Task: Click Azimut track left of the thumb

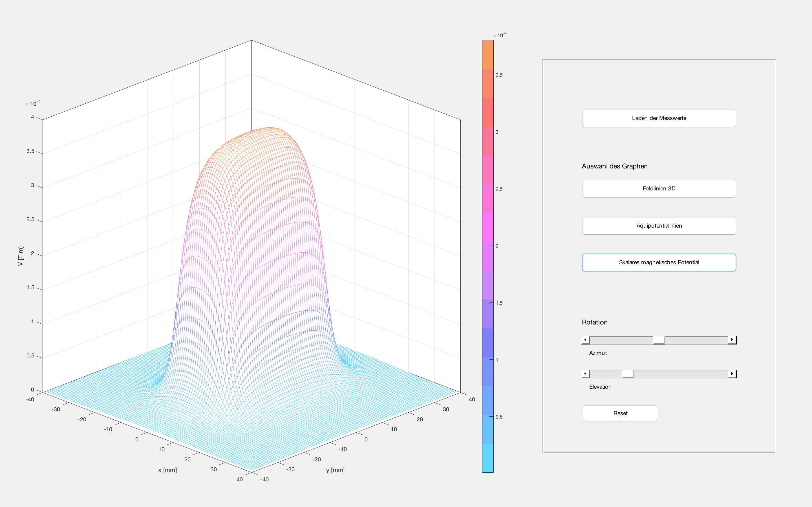Action: click(x=621, y=340)
